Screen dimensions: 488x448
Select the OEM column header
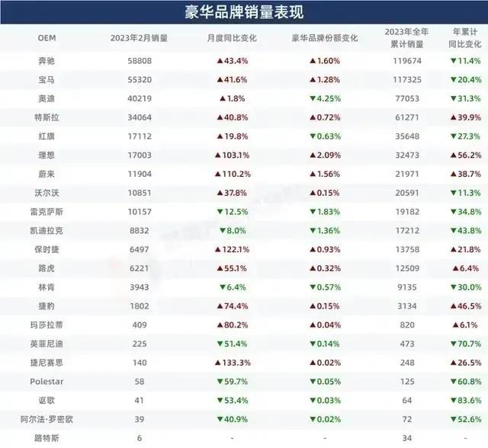[47, 38]
